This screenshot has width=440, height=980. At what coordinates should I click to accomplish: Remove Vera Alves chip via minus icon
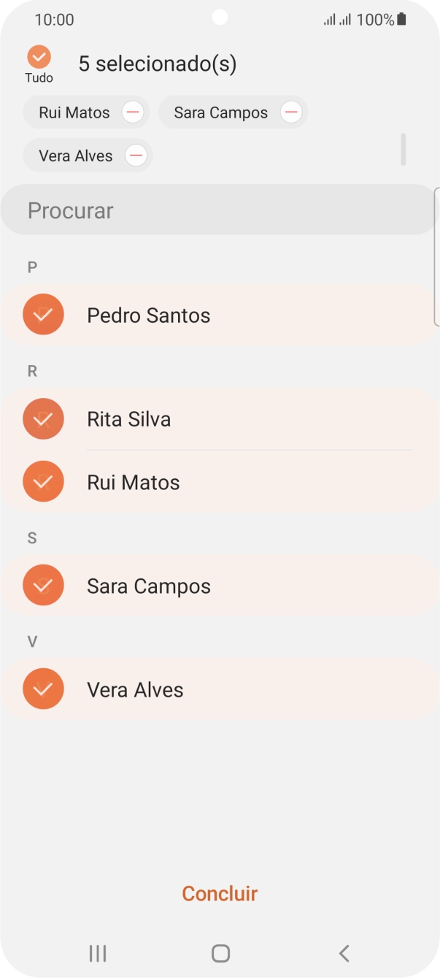pos(136,155)
